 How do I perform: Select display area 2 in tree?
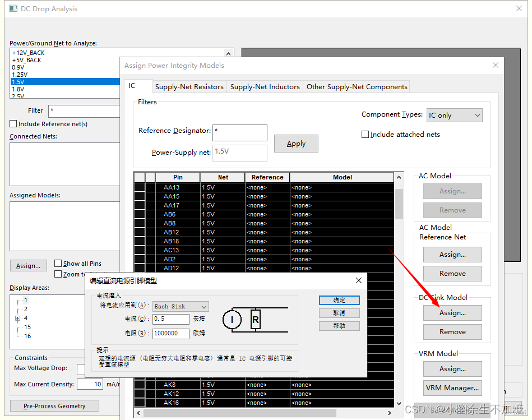26,309
